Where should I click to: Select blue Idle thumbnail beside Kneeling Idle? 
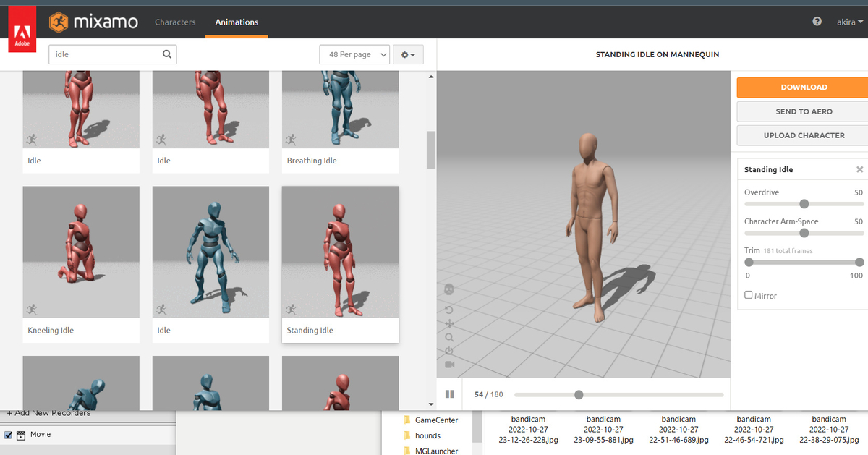point(210,252)
